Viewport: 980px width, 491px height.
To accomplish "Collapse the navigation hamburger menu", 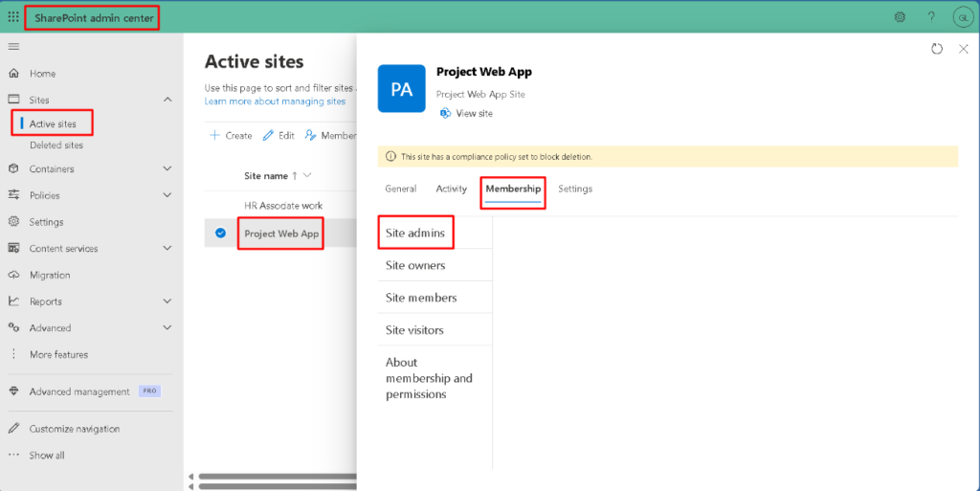I will pyautogui.click(x=13, y=46).
